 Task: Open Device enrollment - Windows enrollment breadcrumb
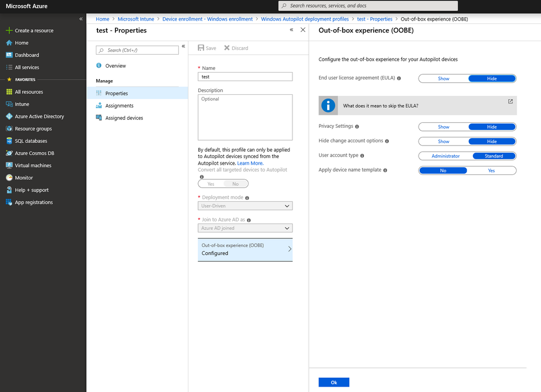pyautogui.click(x=207, y=19)
